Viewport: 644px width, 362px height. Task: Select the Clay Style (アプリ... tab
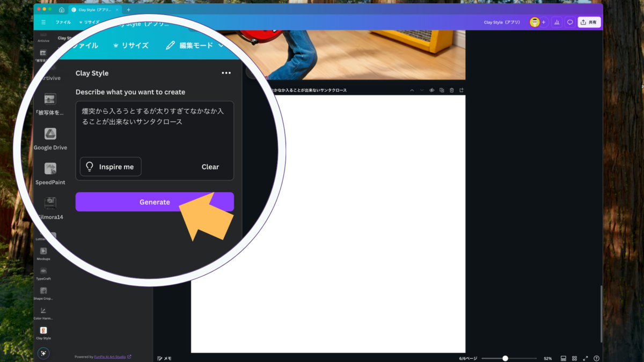click(94, 10)
